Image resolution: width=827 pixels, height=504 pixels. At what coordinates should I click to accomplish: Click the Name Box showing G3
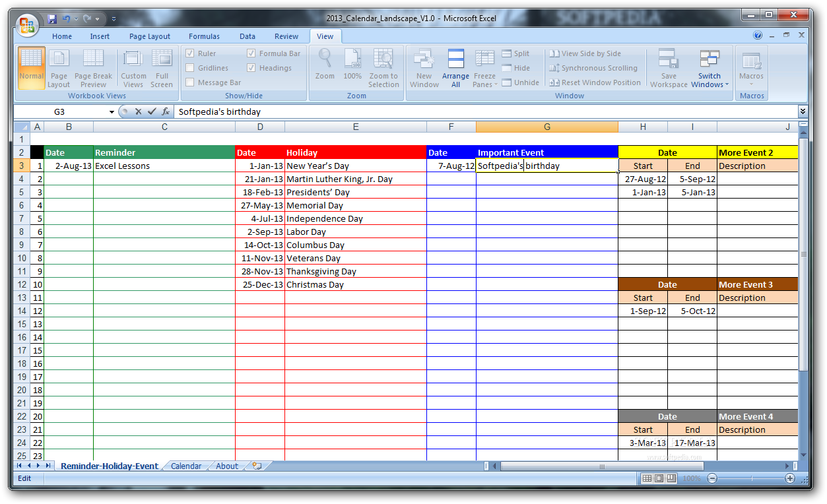[x=61, y=112]
